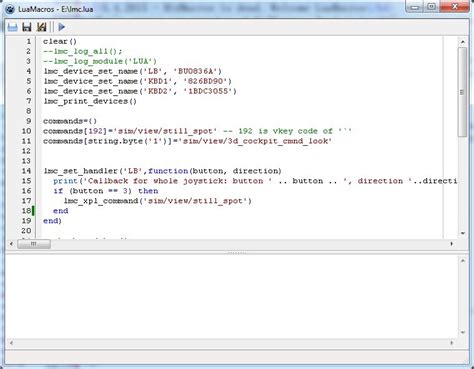
Task: Click 'sim/view/3d_cockpit_cmnd_look' string on line 11
Action: (x=257, y=141)
